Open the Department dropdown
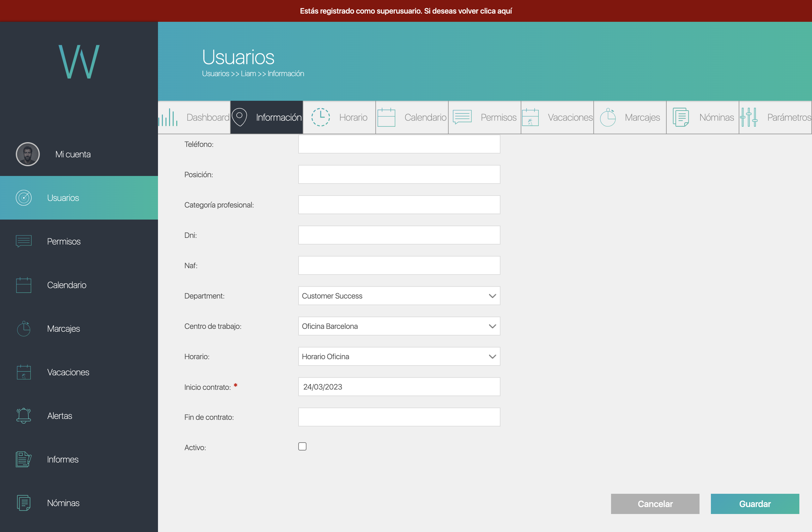 tap(399, 296)
